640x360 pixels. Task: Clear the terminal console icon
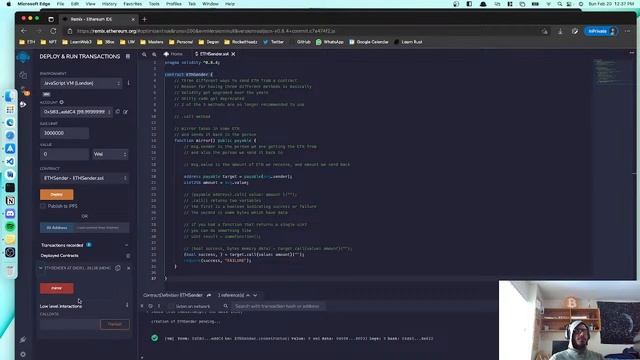[x=151, y=306]
